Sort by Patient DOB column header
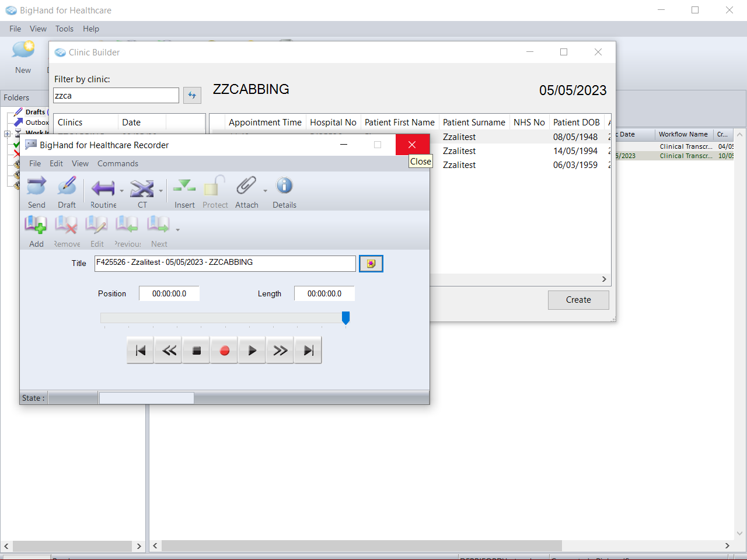The width and height of the screenshot is (747, 560). click(x=577, y=122)
